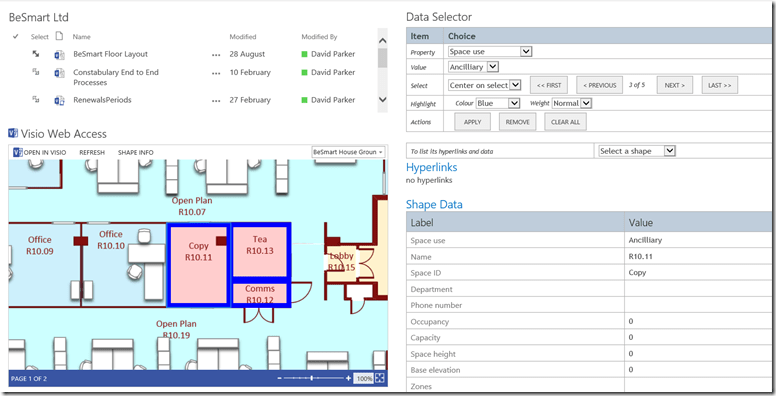The height and width of the screenshot is (396, 776).
Task: Click the Hyperlinks heading
Action: 432,167
